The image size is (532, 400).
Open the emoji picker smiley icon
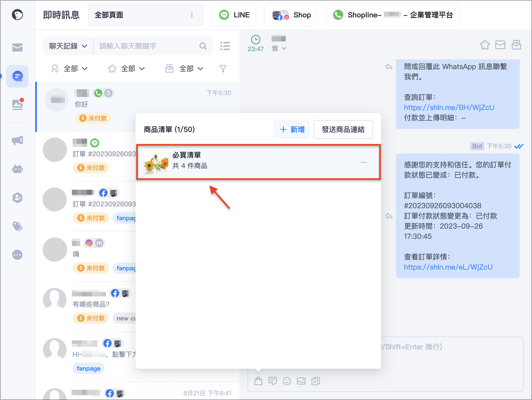[287, 381]
